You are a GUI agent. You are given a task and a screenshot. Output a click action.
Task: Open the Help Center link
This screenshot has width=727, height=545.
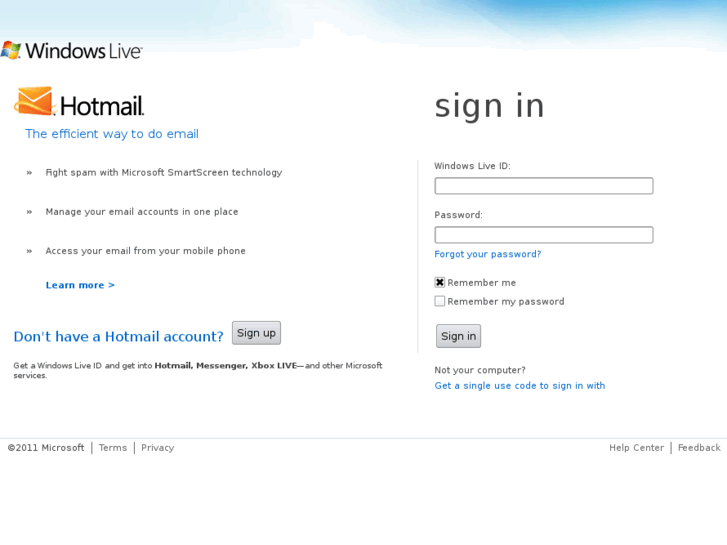(x=637, y=448)
